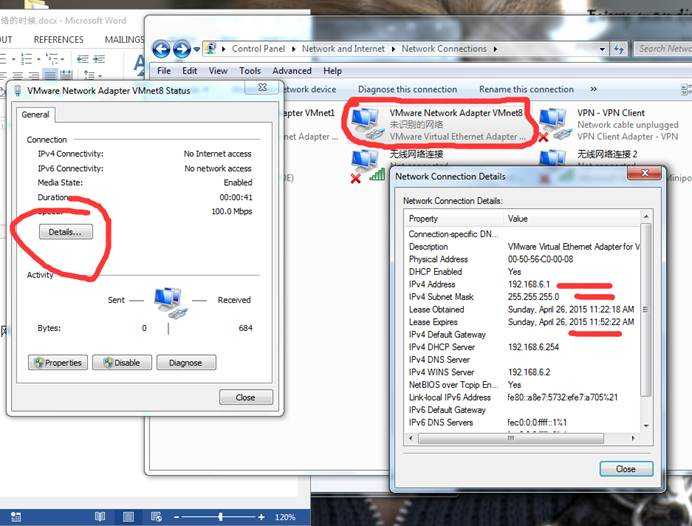Select the IPv4 DHCP Server row
Viewport: 692px width, 526px height.
click(522, 347)
